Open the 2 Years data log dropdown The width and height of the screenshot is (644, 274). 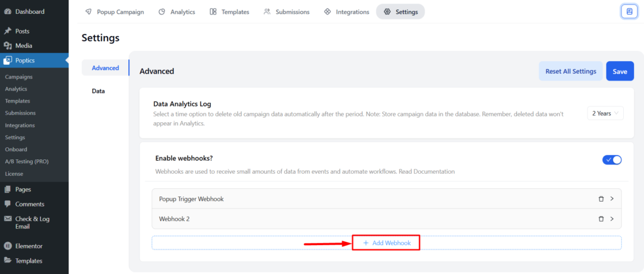[x=606, y=113]
